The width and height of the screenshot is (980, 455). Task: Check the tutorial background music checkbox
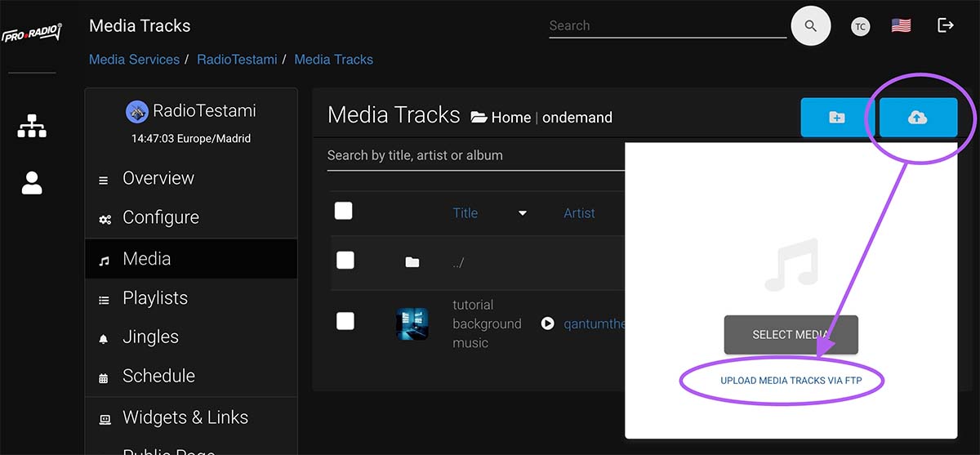point(345,321)
